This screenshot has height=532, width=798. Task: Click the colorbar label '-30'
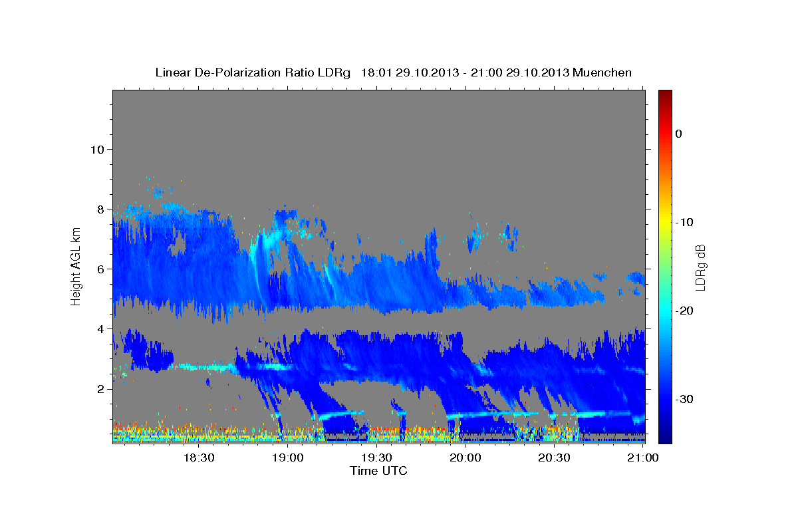click(x=685, y=399)
